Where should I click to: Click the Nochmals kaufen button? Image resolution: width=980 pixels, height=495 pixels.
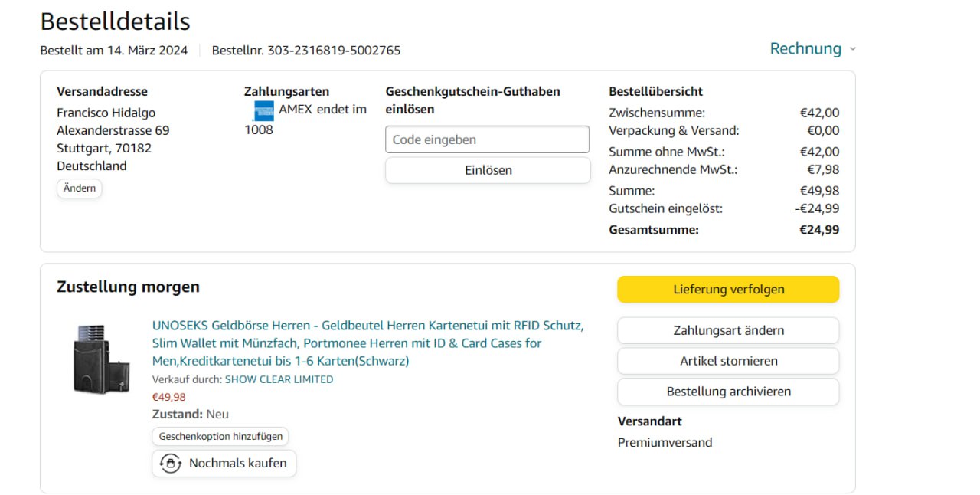(224, 463)
